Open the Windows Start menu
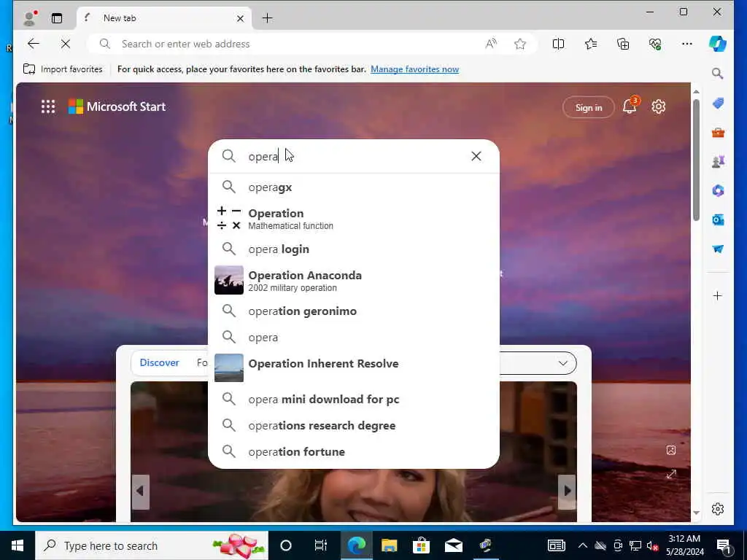The width and height of the screenshot is (747, 560). tap(18, 545)
